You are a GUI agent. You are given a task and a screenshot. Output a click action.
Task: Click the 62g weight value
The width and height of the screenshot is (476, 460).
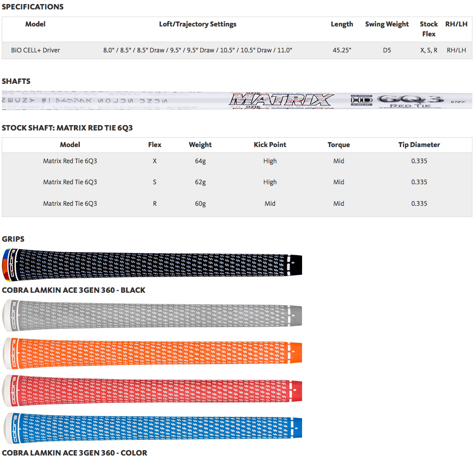pyautogui.click(x=200, y=182)
